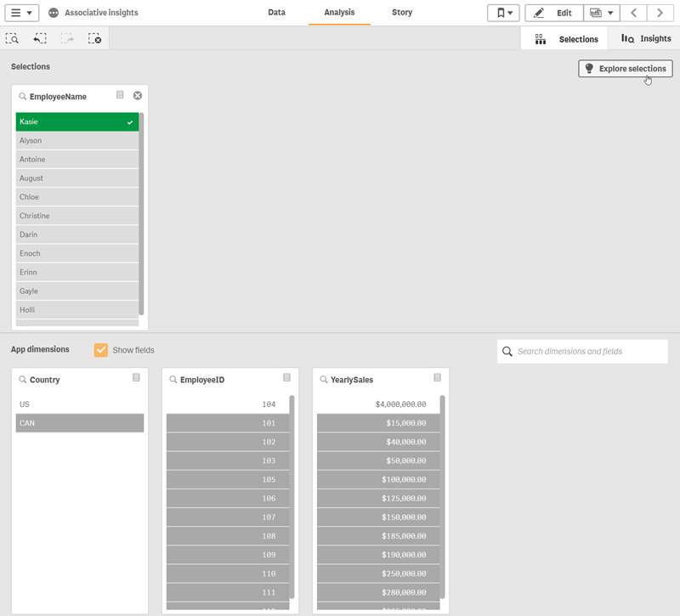Click the Associative insights info icon

tap(52, 12)
